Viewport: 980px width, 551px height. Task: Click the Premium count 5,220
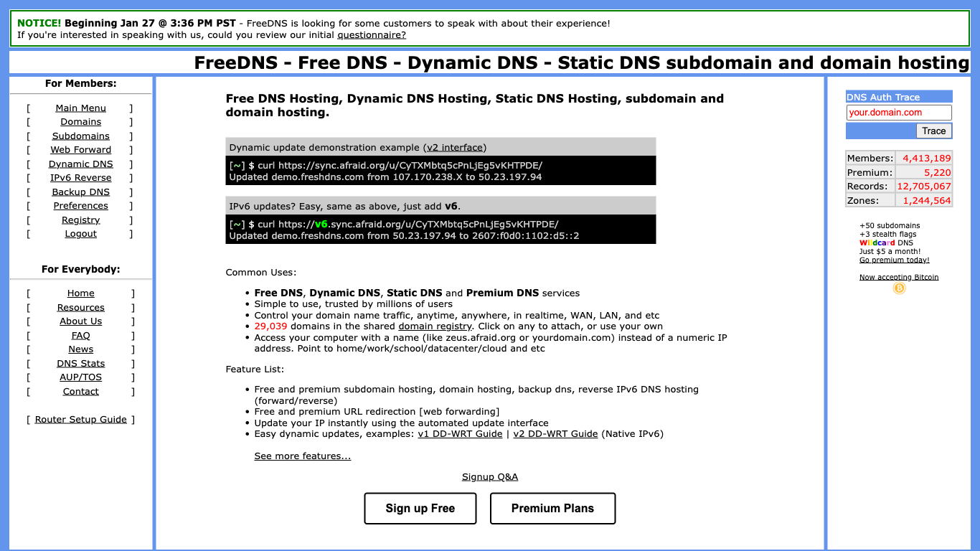[x=937, y=173]
